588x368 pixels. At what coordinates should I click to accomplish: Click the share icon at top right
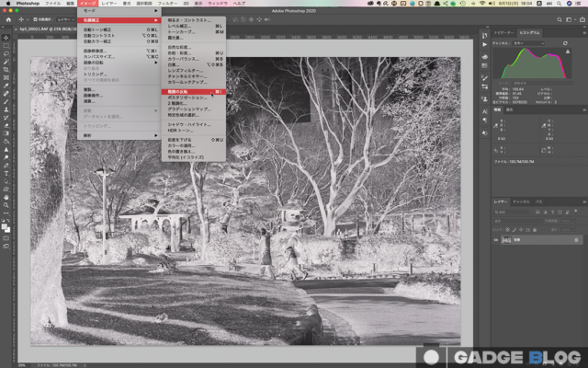tap(582, 19)
